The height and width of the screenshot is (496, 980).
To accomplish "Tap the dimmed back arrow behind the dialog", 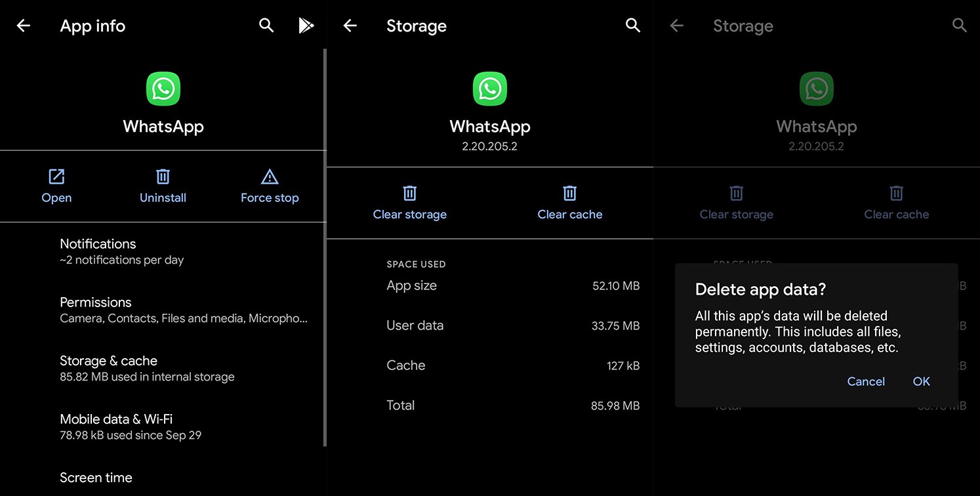I will pos(677,26).
